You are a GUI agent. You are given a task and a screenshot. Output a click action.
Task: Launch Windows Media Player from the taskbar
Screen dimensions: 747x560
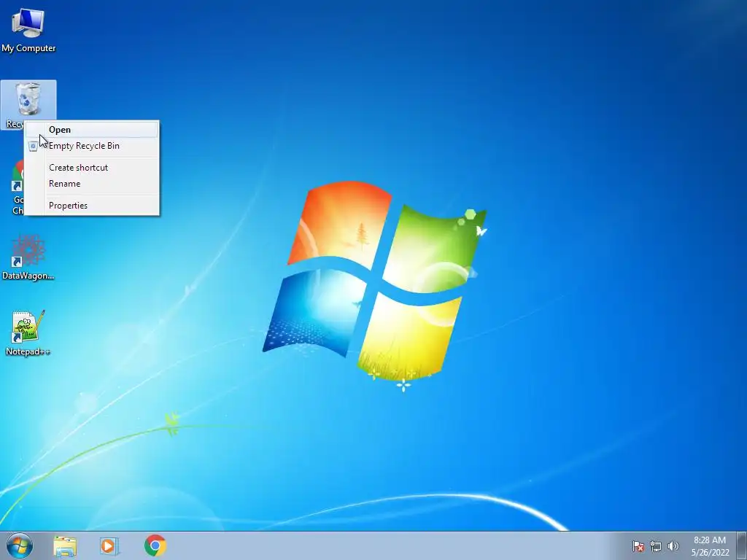(109, 545)
